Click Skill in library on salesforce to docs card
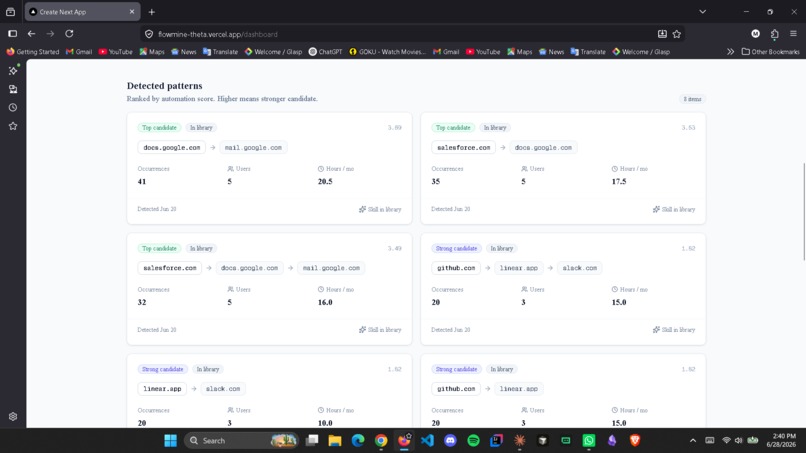Screen dimensions: 806x453 674,209
